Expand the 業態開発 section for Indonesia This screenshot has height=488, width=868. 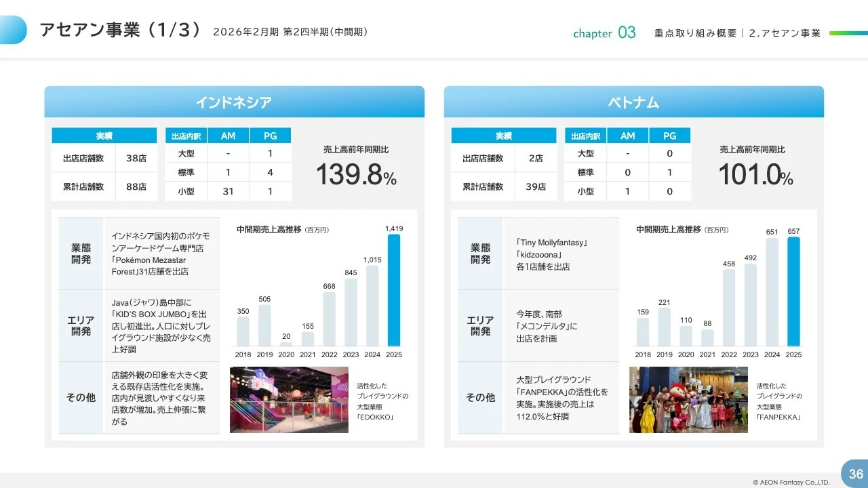pyautogui.click(x=81, y=253)
